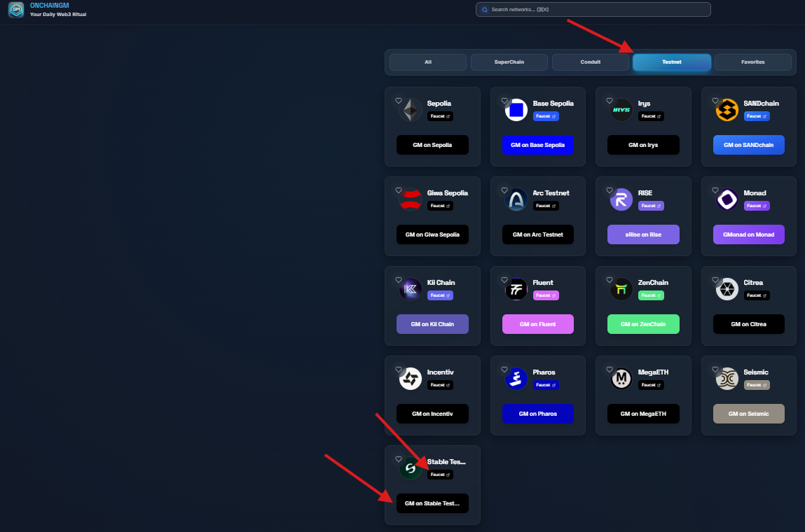Select the Favorites tab
805x532 pixels.
(x=752, y=62)
